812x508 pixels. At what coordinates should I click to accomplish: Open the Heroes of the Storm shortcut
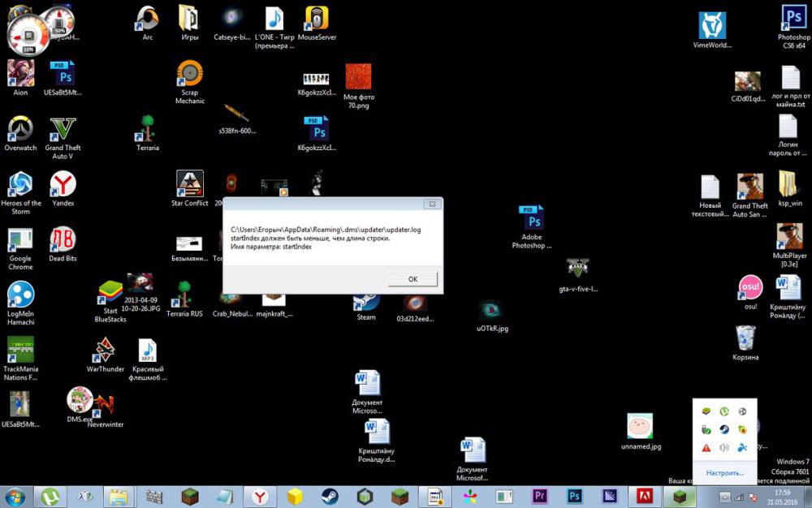point(21,192)
